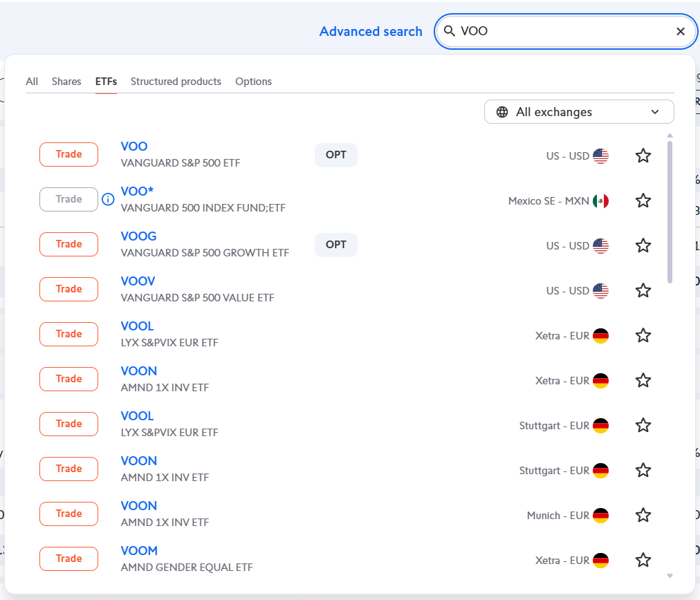Trade VOOV Value ETF
The height and width of the screenshot is (600, 700).
(x=68, y=289)
